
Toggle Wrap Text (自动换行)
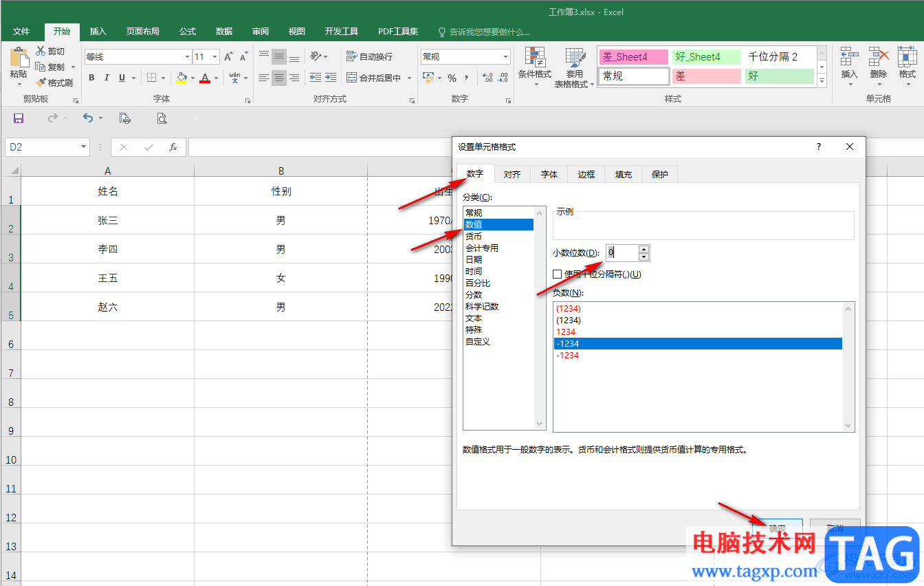click(370, 57)
